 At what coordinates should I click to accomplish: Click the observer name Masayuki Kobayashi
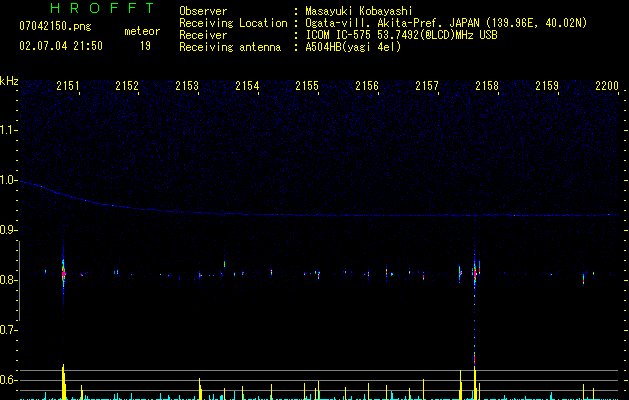pyautogui.click(x=359, y=11)
